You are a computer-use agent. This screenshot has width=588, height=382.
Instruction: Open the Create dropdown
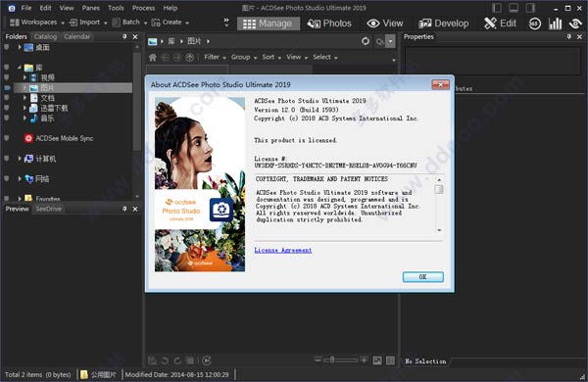(x=171, y=23)
